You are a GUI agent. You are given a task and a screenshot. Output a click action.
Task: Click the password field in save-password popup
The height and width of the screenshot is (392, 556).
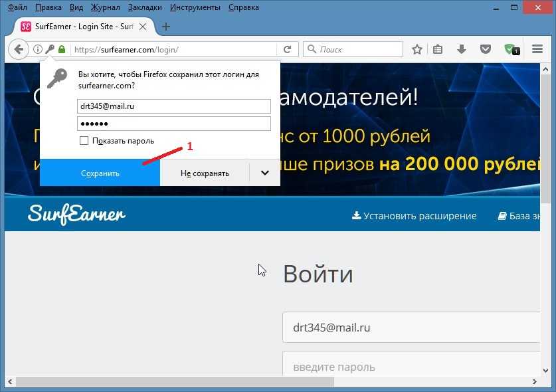pyautogui.click(x=174, y=124)
